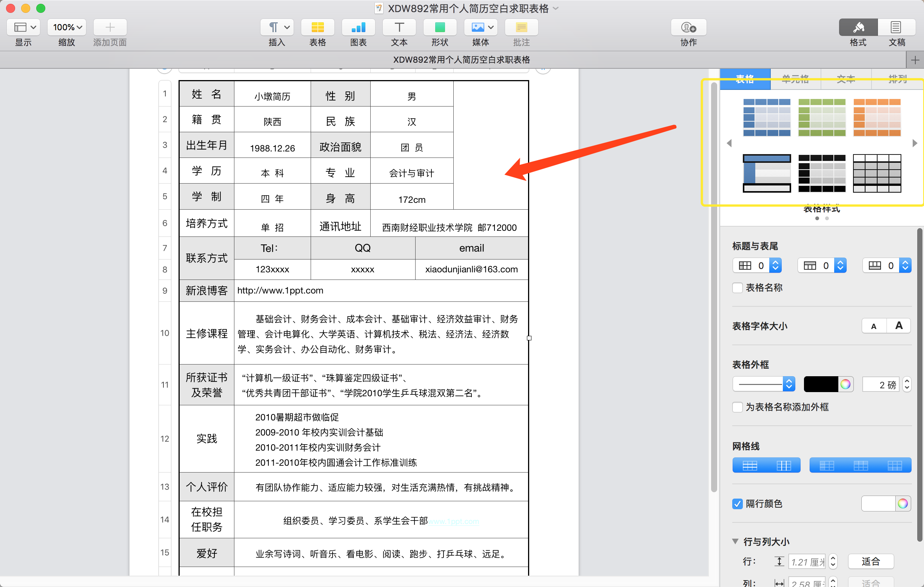The image size is (924, 587).
Task: Open the 显示 view dropdown
Action: 23,27
